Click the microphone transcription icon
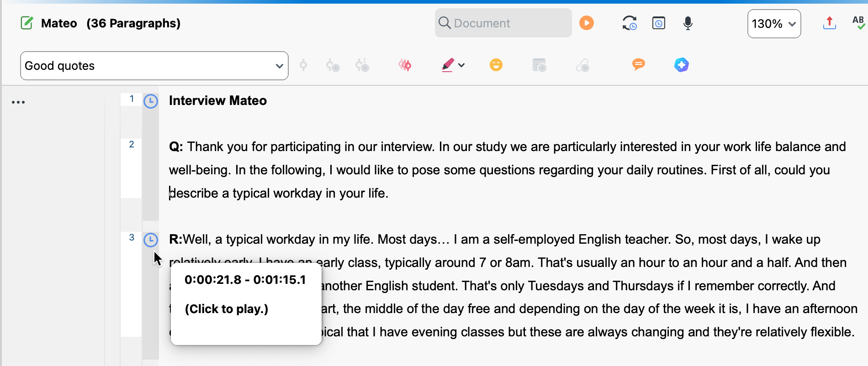868x366 pixels. click(688, 23)
